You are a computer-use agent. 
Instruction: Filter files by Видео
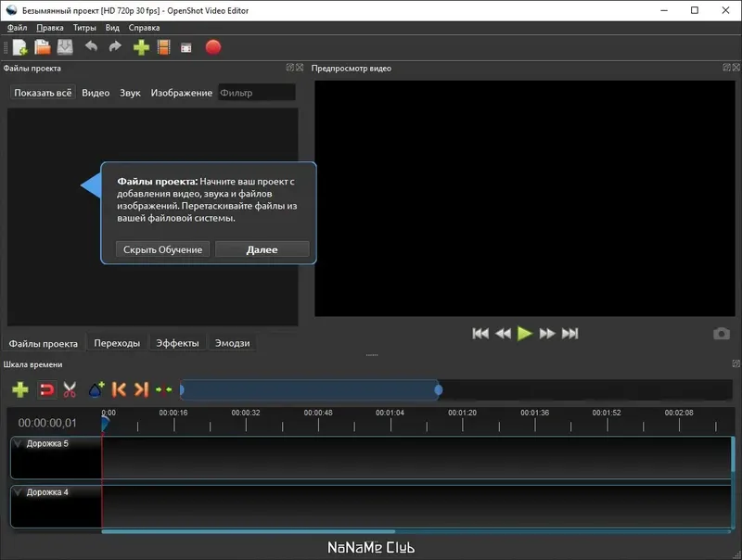pos(96,93)
